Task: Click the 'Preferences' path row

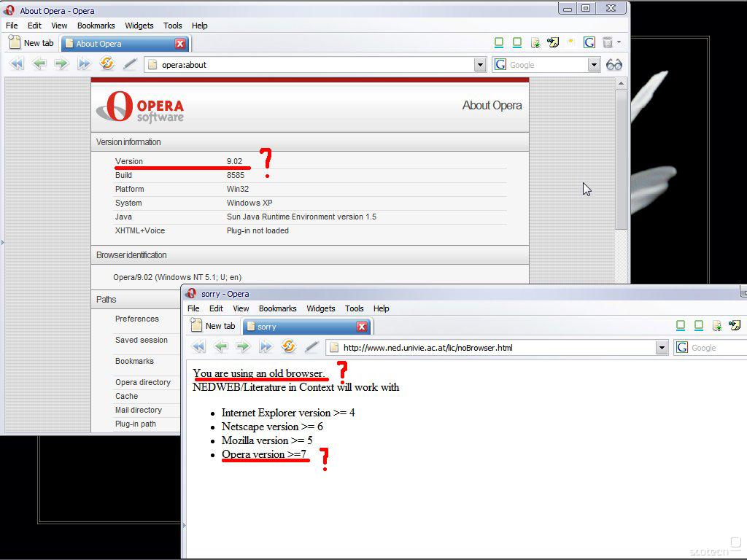Action: 136,319
